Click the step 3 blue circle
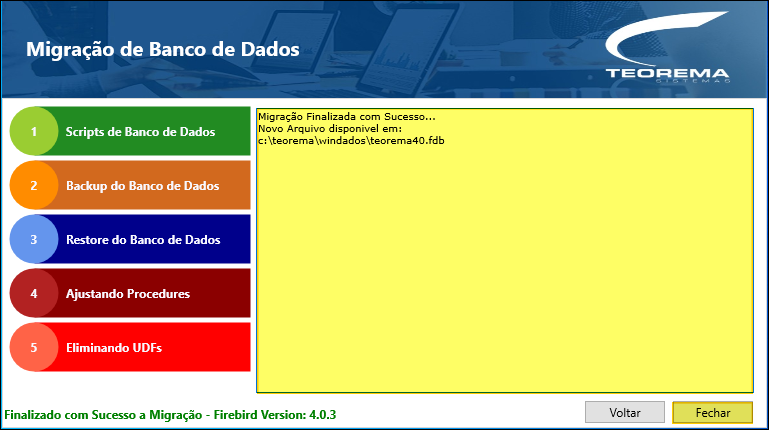The image size is (769, 430). [x=34, y=239]
